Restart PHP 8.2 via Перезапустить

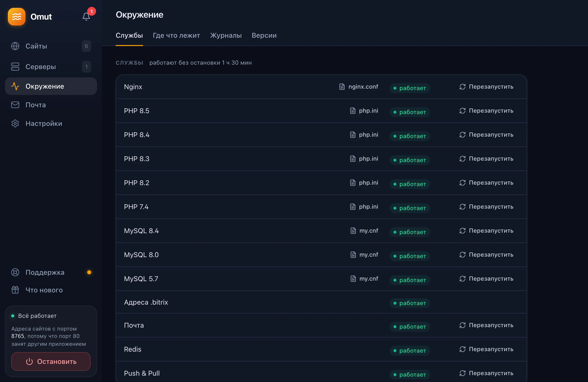tap(486, 183)
